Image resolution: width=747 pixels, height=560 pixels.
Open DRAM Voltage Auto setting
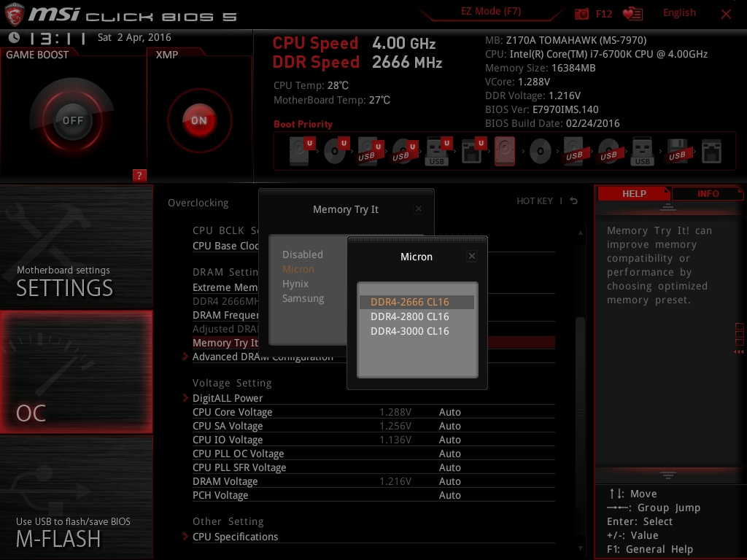click(449, 481)
